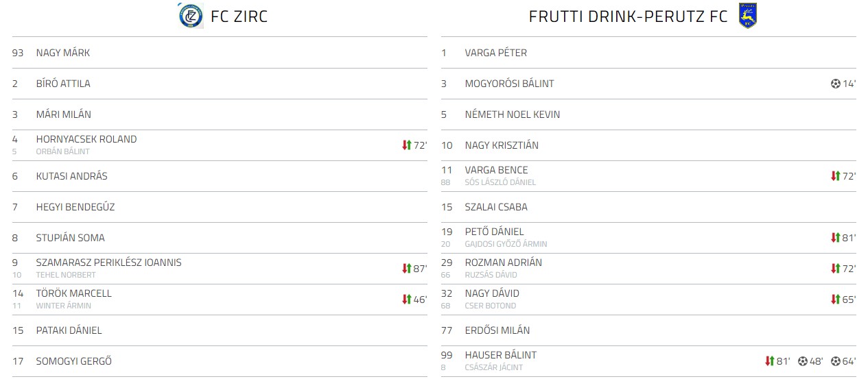Click substitution arrows icon for Hornyacsek Roland
Viewport: 868px width, 390px height.
coord(406,145)
